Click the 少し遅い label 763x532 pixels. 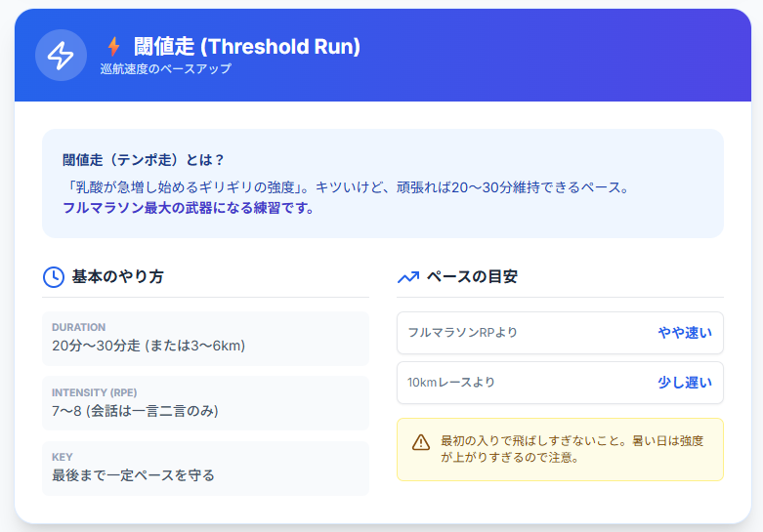point(685,383)
